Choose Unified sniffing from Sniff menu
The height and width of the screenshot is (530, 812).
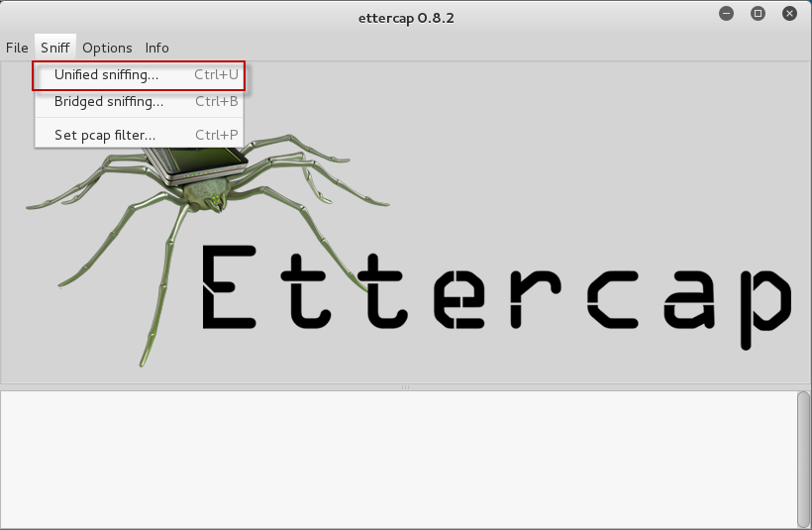pos(139,75)
